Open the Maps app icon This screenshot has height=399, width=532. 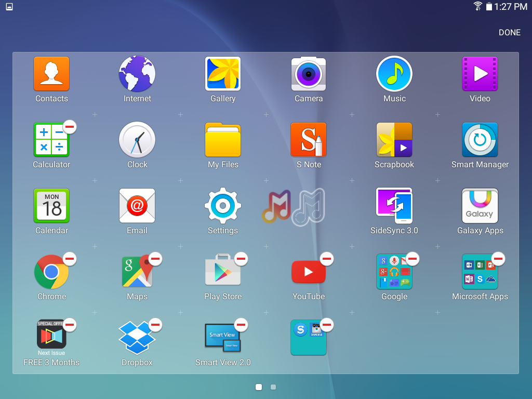[137, 272]
